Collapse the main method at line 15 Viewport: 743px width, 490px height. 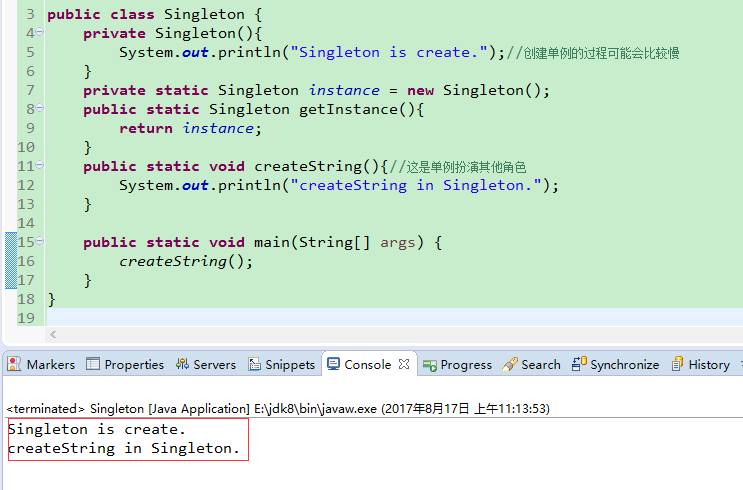40,240
